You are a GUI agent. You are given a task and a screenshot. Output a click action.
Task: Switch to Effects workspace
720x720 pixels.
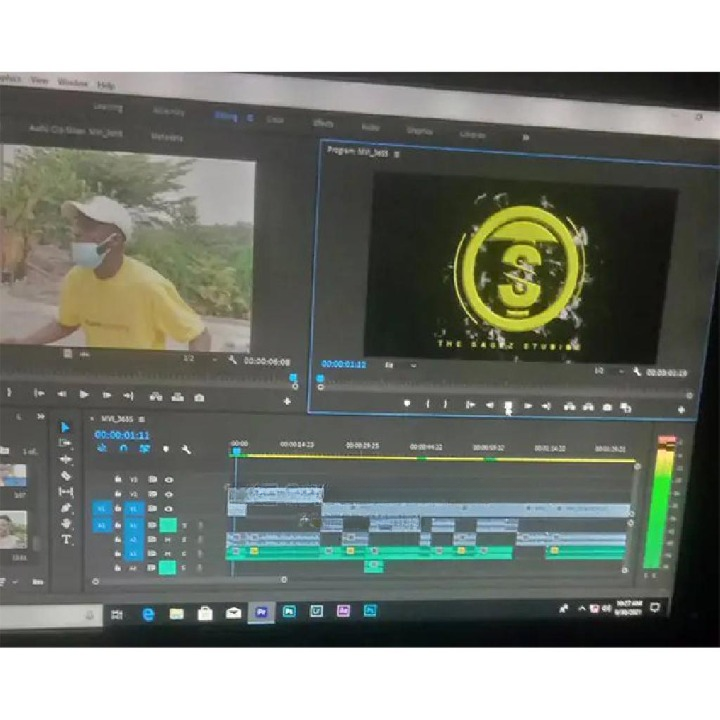[323, 123]
